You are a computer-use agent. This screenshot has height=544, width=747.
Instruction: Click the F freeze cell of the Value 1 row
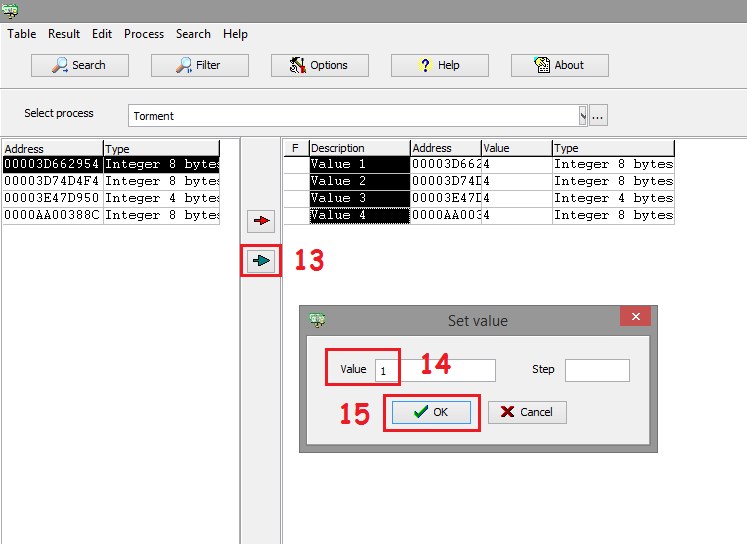click(296, 164)
